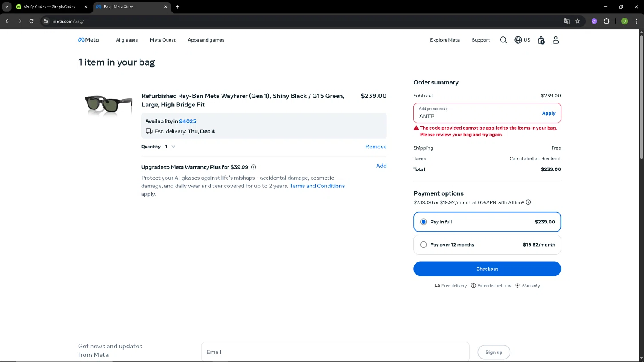
Task: Bookmark this page with star icon
Action: (577, 21)
